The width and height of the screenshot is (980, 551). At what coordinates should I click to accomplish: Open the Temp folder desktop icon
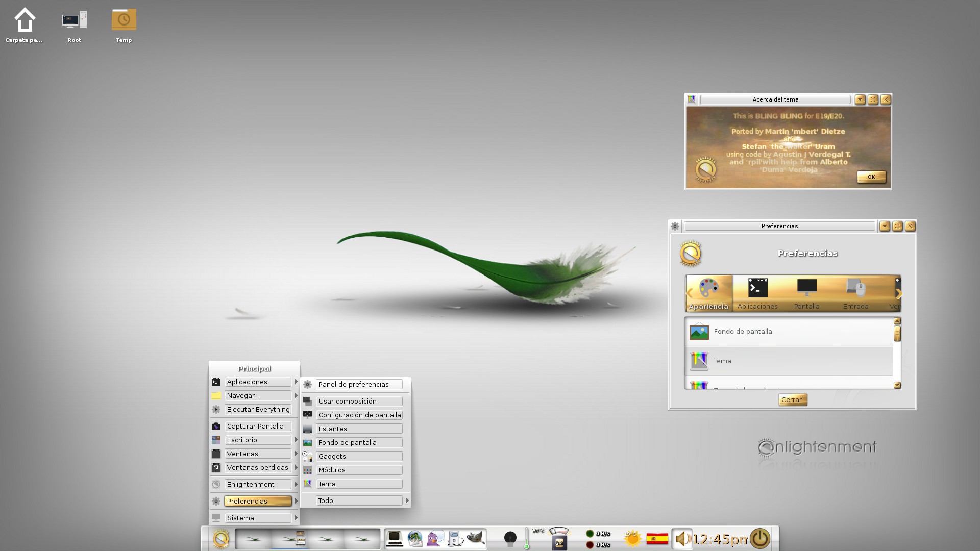pos(124,24)
